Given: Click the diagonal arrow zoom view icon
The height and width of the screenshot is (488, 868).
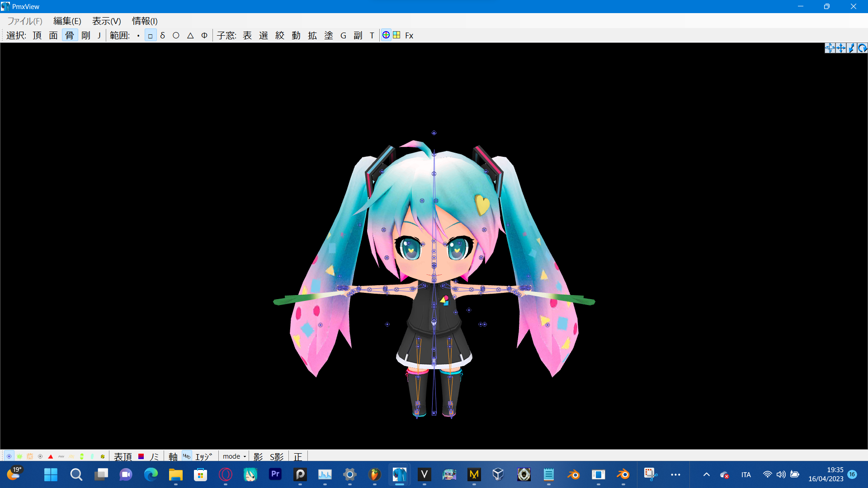Looking at the screenshot, I should click(851, 48).
